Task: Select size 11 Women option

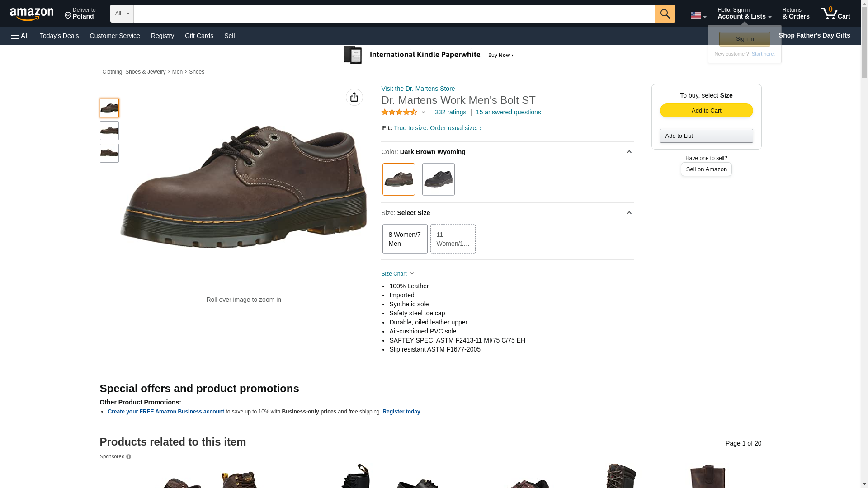Action: tap(452, 239)
